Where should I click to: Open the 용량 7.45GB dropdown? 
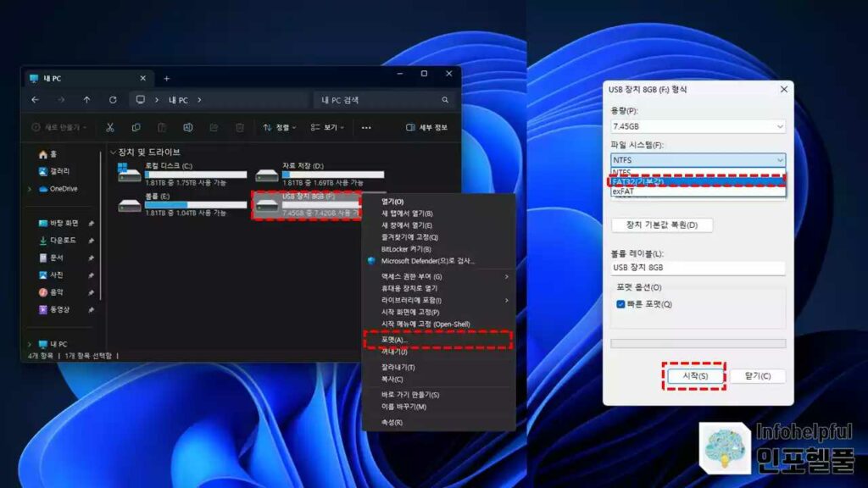pos(698,127)
